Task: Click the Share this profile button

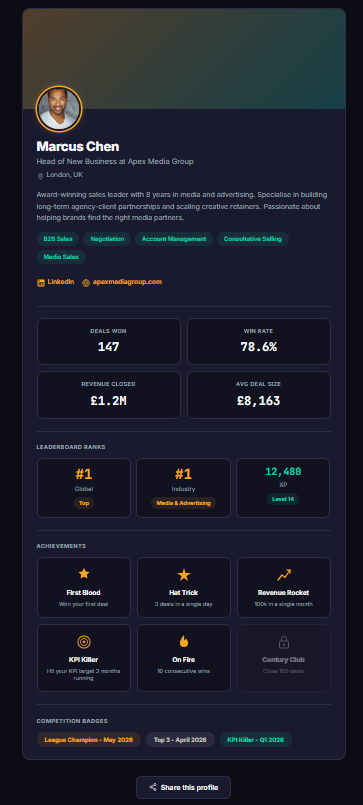Action: [183, 788]
